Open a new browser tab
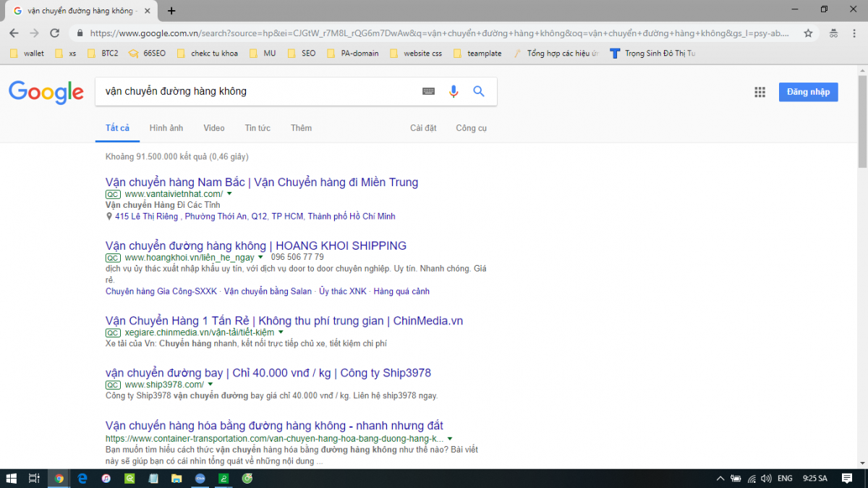This screenshot has width=868, height=488. click(x=171, y=11)
